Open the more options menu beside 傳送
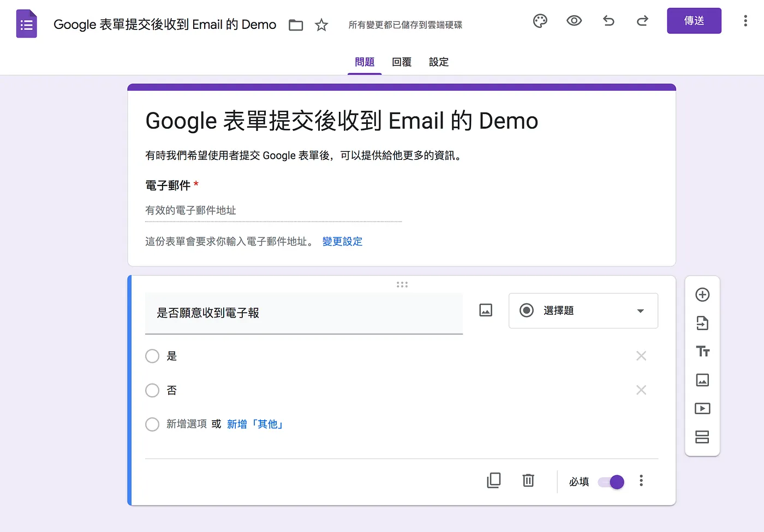Viewport: 764px width, 532px height. pyautogui.click(x=745, y=21)
